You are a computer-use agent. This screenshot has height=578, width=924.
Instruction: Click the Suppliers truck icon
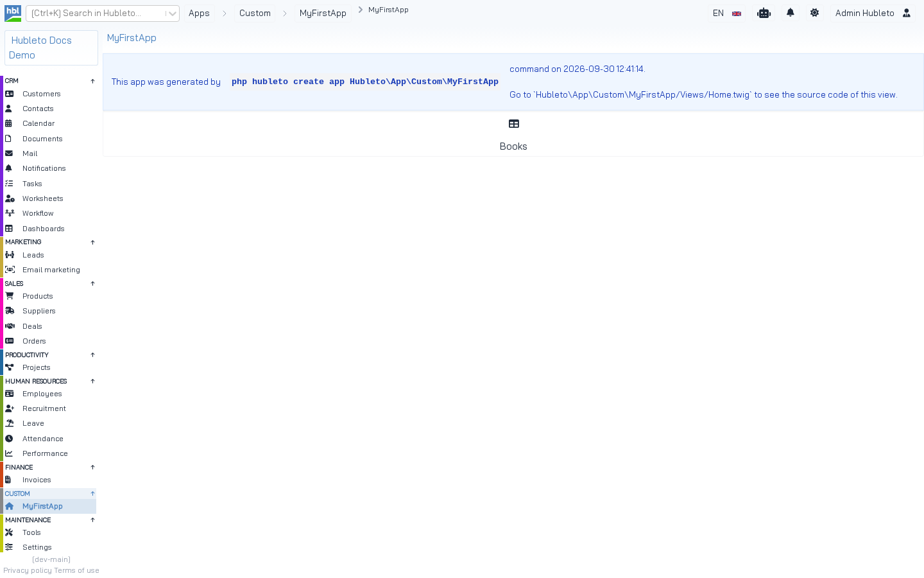coord(10,311)
